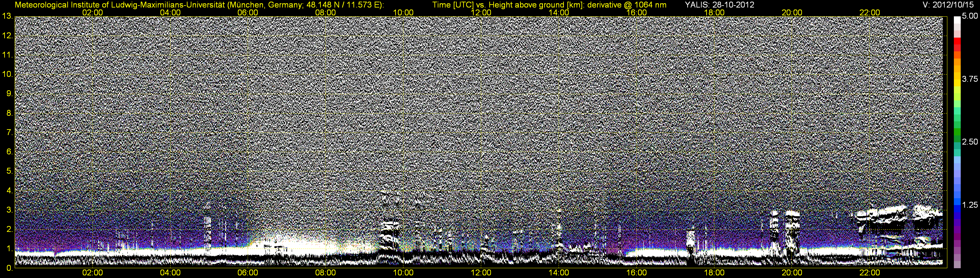Pick the 02:00 label on the bottom time axis
This screenshot has height=278, width=980.
click(92, 273)
